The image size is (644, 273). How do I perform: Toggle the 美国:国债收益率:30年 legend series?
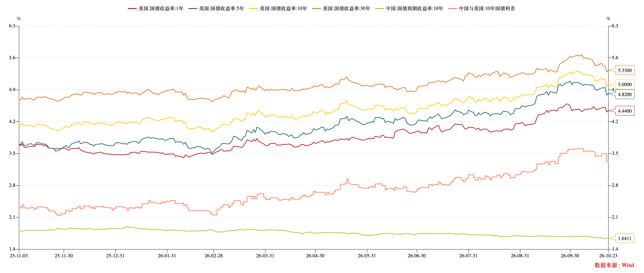click(x=341, y=9)
